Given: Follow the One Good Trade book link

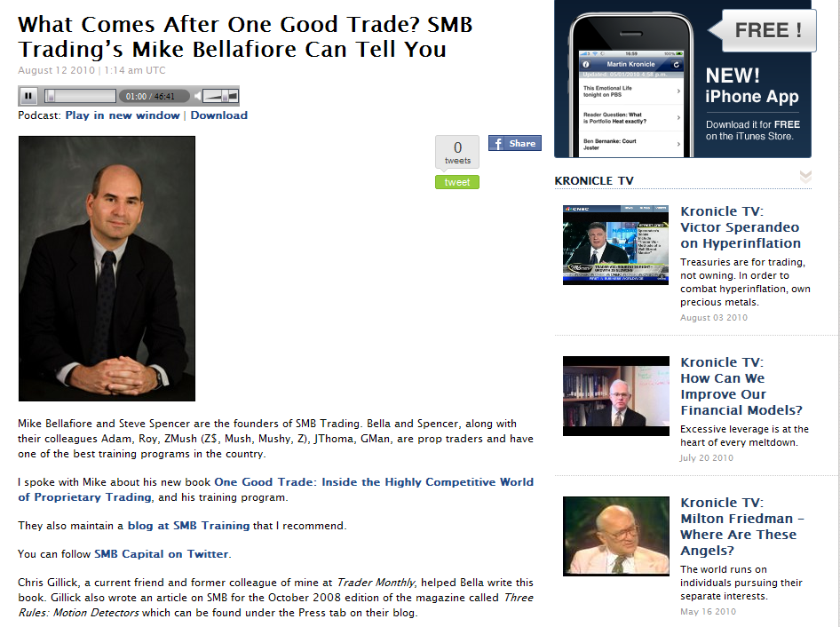Looking at the screenshot, I should point(275,489).
